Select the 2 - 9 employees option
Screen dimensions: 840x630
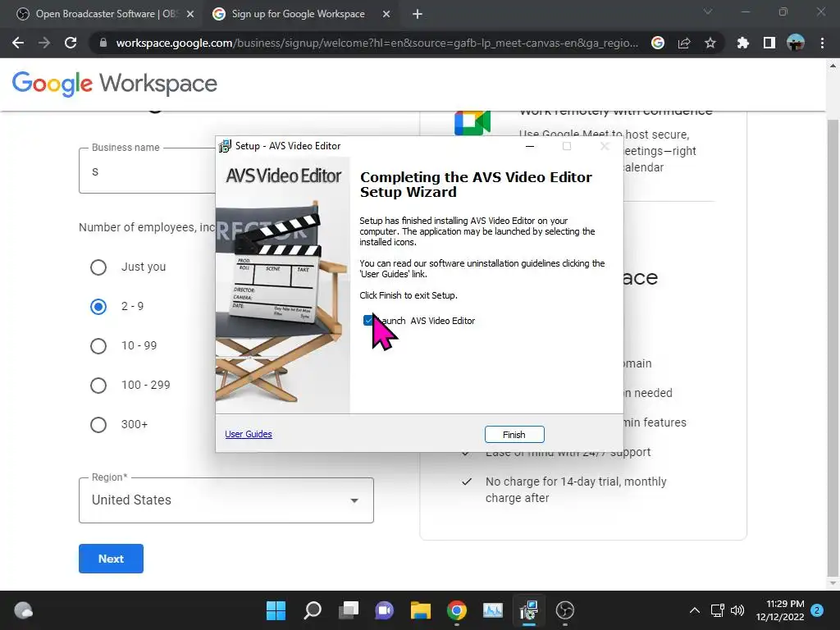point(98,307)
